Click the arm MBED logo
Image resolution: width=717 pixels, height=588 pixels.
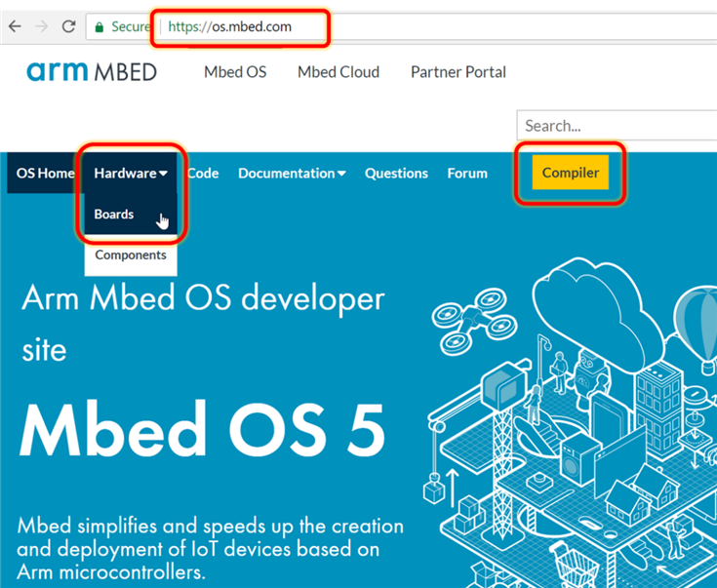point(92,72)
